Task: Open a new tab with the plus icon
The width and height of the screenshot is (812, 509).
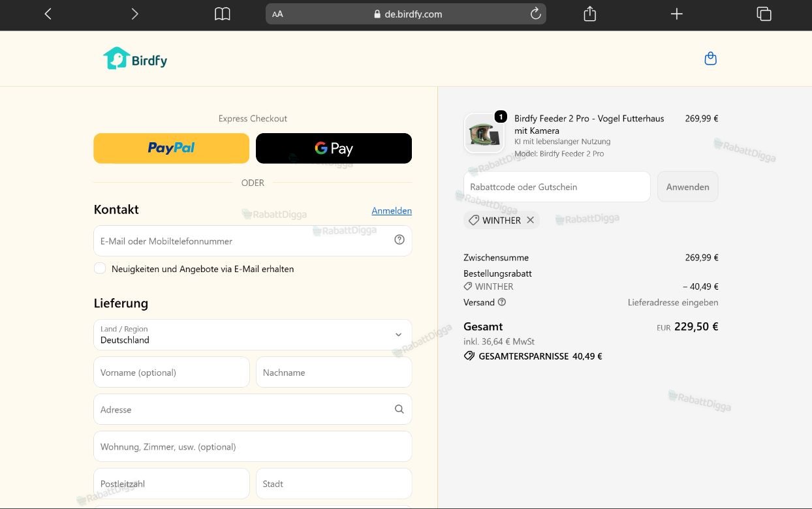Action: (x=677, y=14)
